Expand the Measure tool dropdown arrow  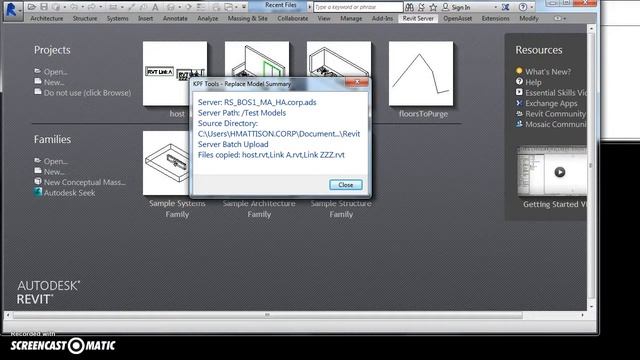[122, 7]
